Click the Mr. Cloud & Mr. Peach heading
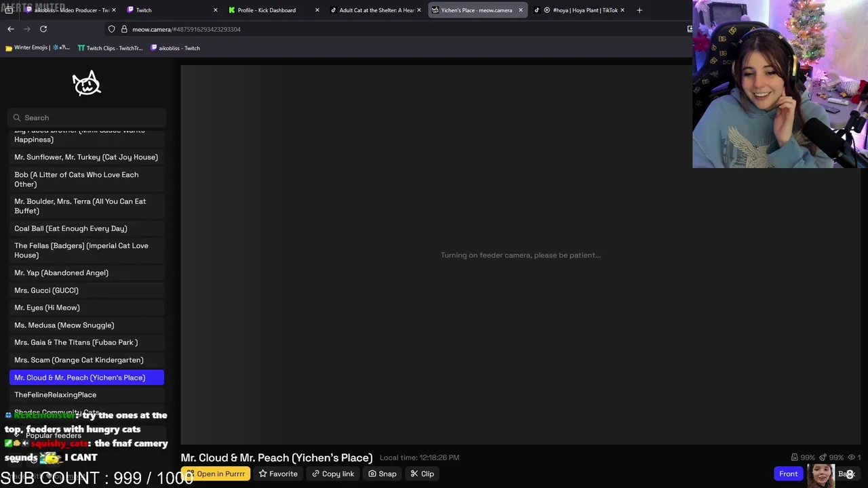Screen dimensions: 868x488 pyautogui.click(x=277, y=457)
